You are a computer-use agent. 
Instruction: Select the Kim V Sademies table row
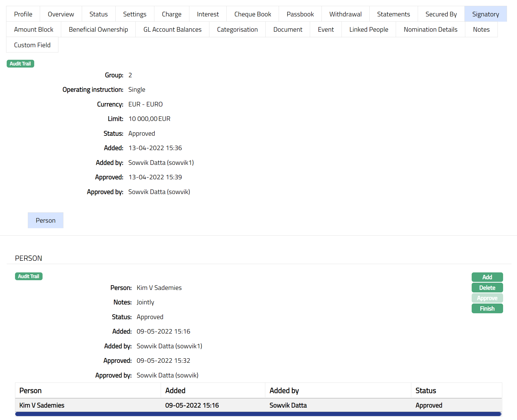click(258, 405)
